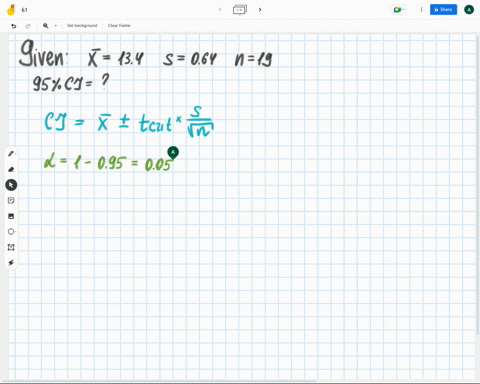This screenshot has width=480, height=384.
Task: Open the zoom level dropdown arrow
Action: click(x=56, y=26)
